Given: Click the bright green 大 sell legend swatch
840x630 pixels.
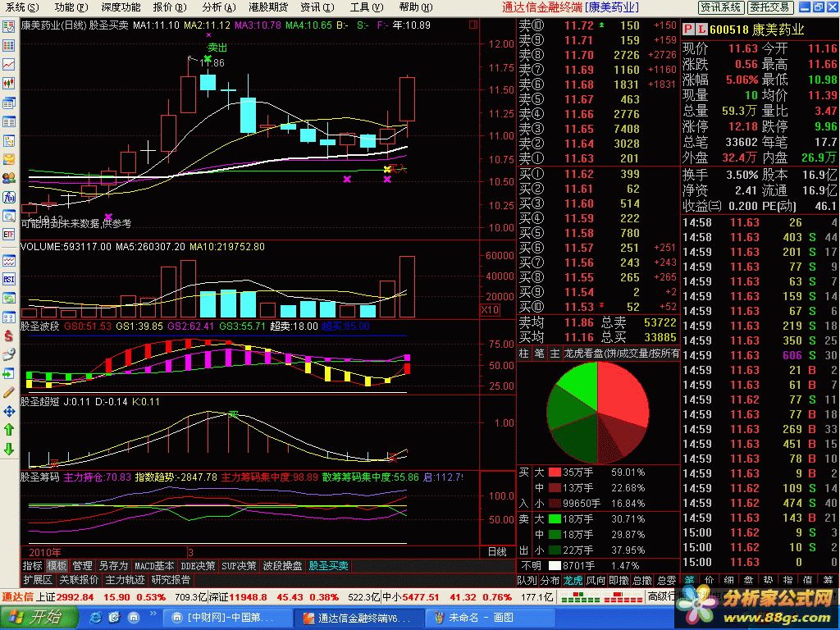Looking at the screenshot, I should pos(555,519).
